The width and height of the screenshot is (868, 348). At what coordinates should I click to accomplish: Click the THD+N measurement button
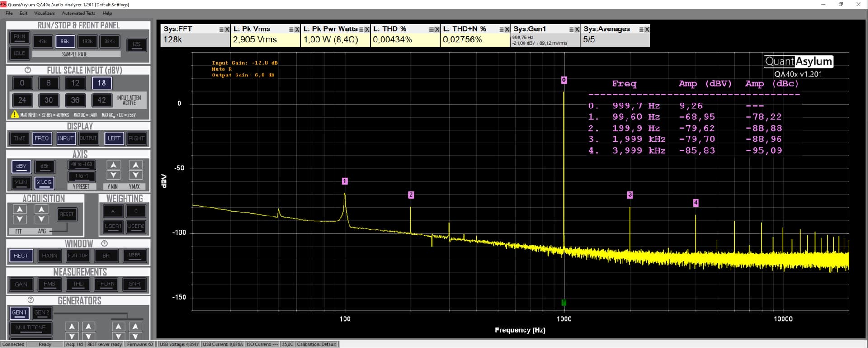[106, 284]
